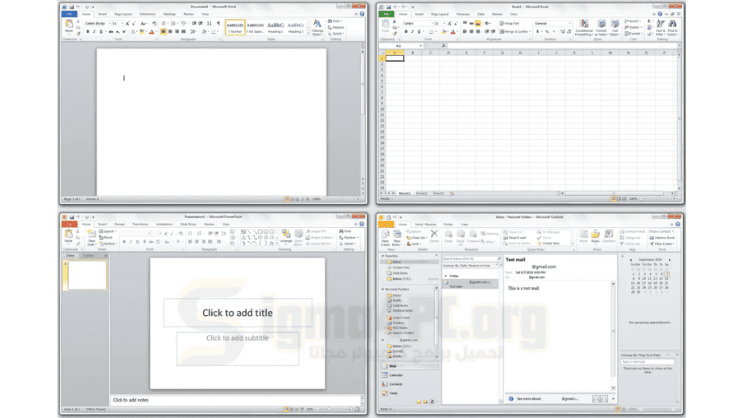
Task: Open the Send / Receive tab in Outlook
Action: (x=426, y=224)
